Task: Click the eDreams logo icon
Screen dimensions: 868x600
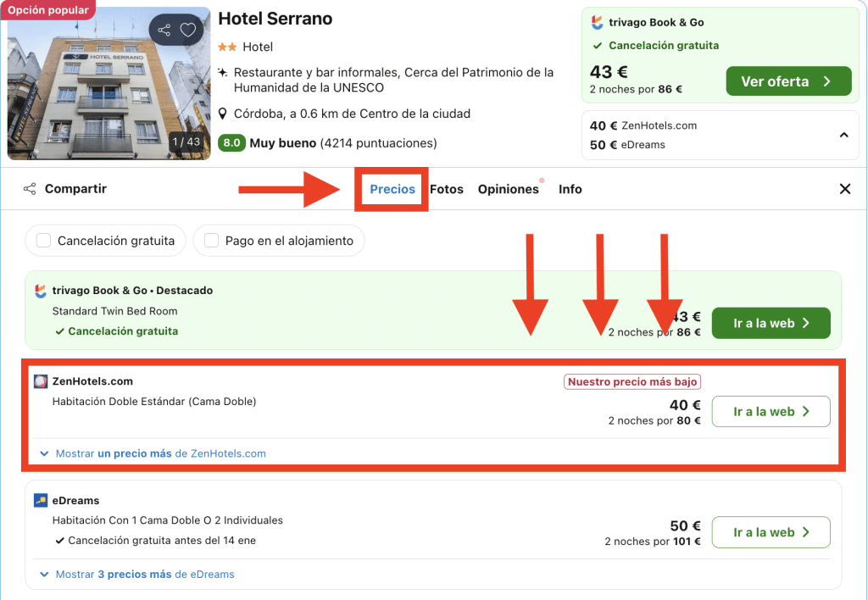Action: pyautogui.click(x=41, y=500)
